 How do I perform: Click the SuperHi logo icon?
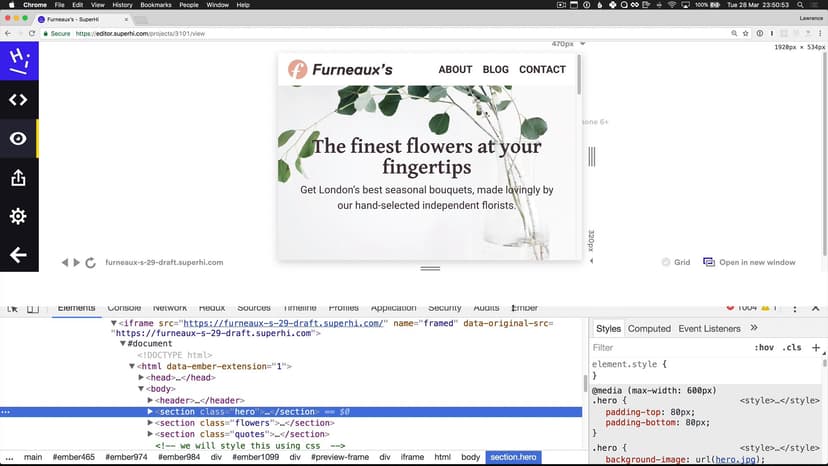pos(18,61)
